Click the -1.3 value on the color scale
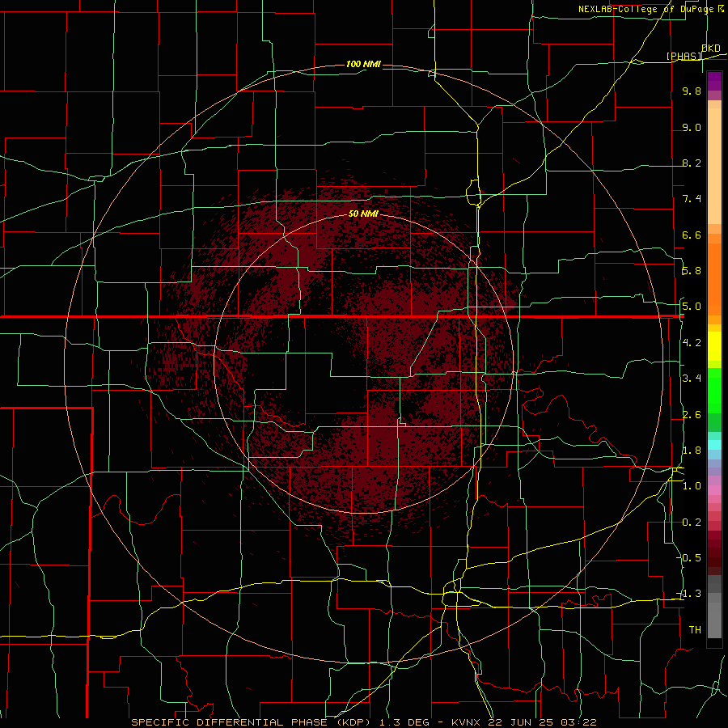Image resolution: width=728 pixels, height=728 pixels. click(689, 594)
